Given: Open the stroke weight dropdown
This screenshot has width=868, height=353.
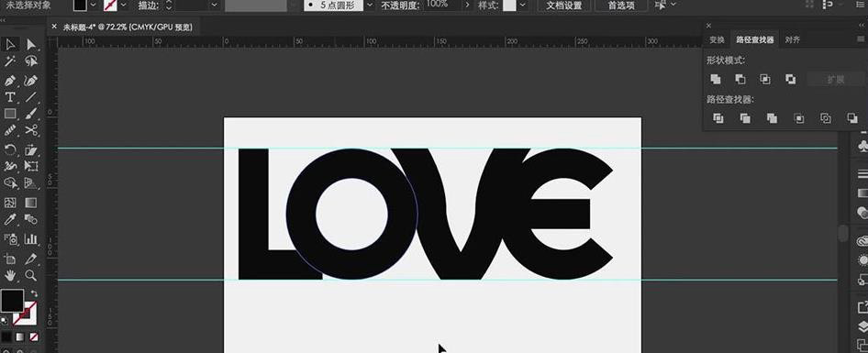Looking at the screenshot, I should [214, 5].
